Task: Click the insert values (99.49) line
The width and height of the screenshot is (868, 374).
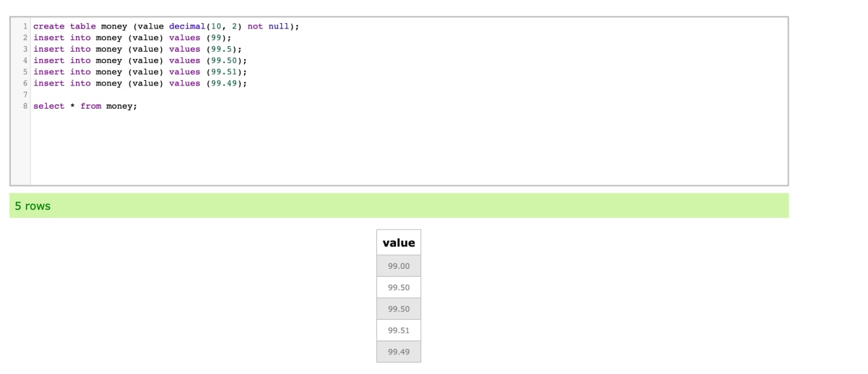Action: (140, 83)
